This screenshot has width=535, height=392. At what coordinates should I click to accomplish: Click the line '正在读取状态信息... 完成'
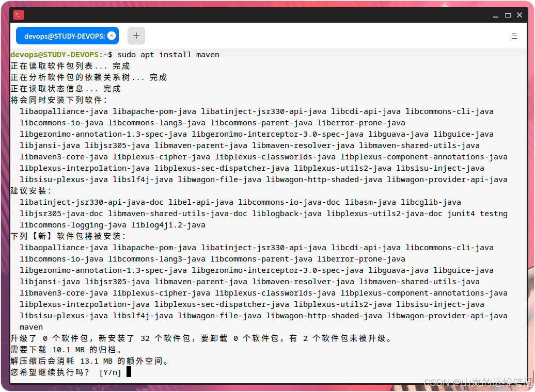(66, 89)
